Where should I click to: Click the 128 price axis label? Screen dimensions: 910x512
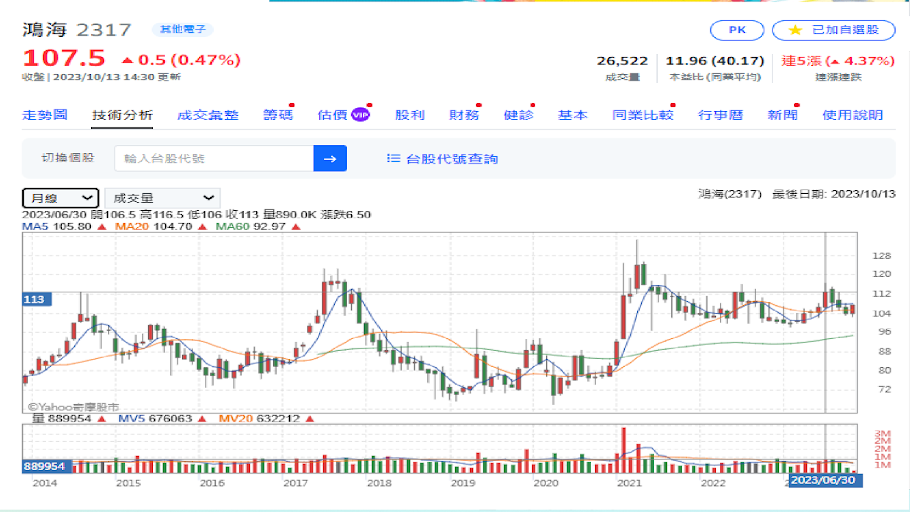point(882,255)
